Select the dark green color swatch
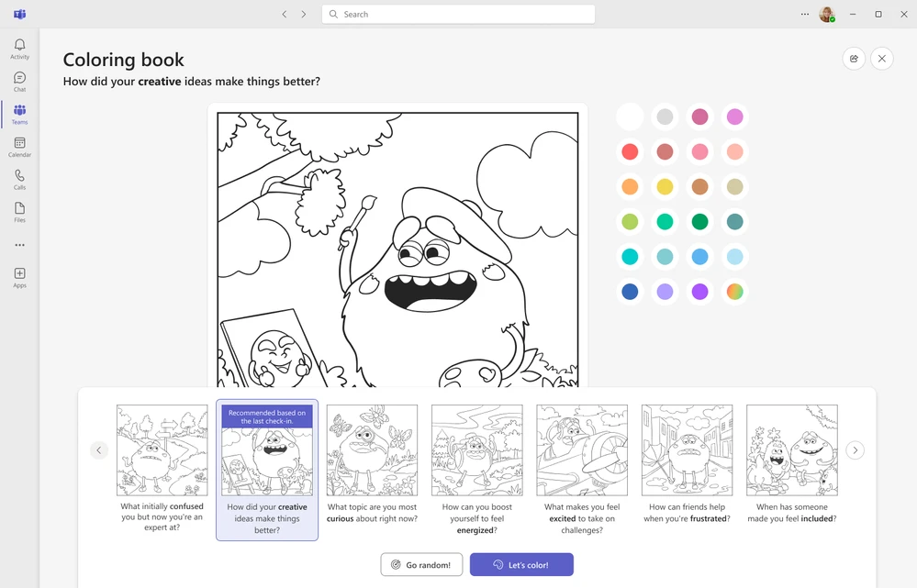Viewport: 917px width, 588px height. pos(699,221)
